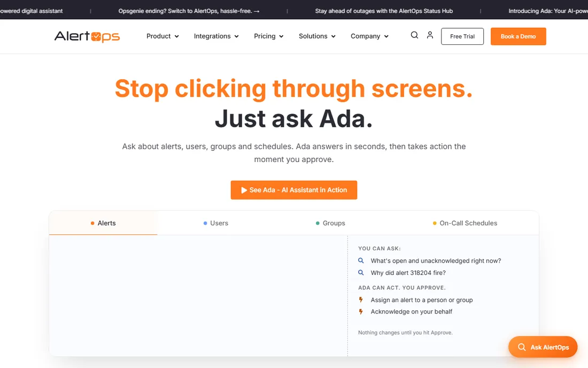This screenshot has width=588, height=368.
Task: Open "Opsgenie ending? Switch to AlertOps" banner link
Action: point(189,11)
